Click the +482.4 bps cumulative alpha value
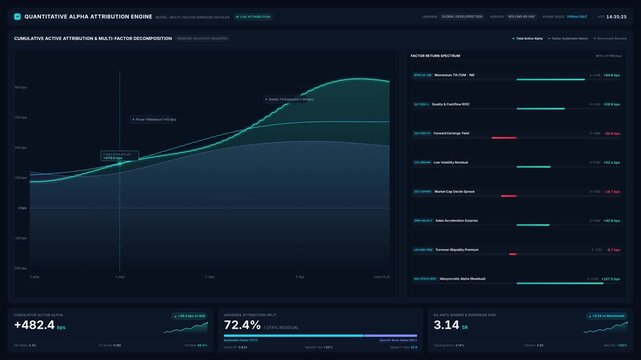Screen dimensions: 641x360 (x=40, y=325)
